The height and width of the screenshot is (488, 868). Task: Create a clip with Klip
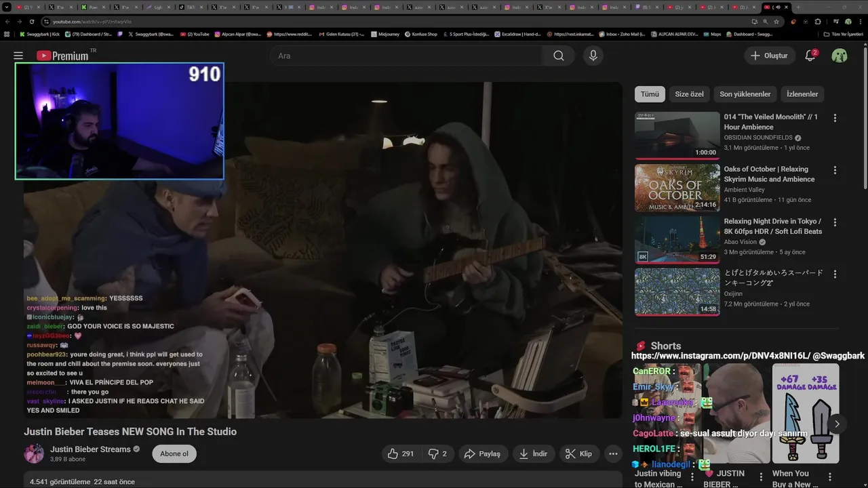pos(579,453)
